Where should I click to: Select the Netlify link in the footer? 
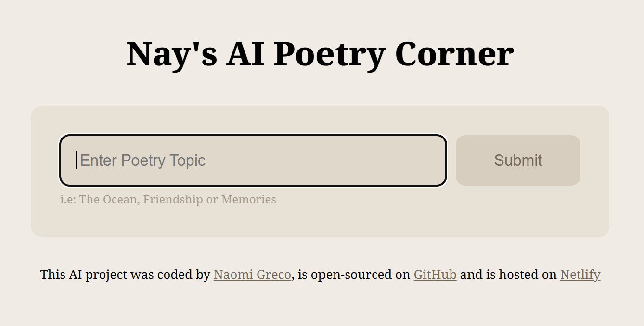pos(580,275)
